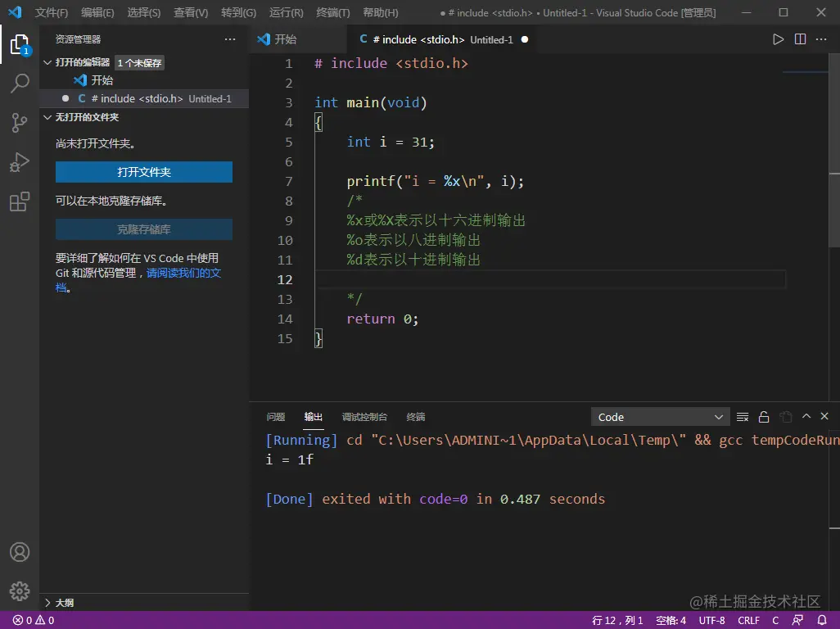
Task: Open the Explorer view in activity bar
Action: 20,44
